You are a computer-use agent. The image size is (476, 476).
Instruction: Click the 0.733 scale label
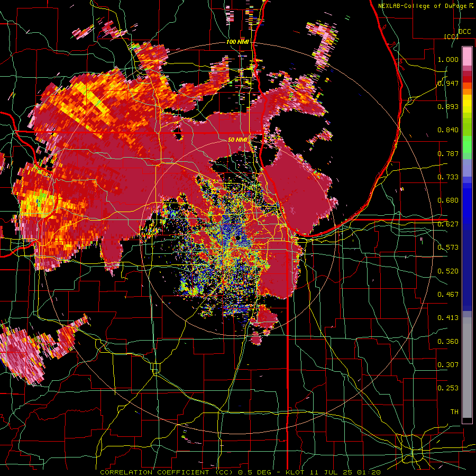tap(448, 177)
